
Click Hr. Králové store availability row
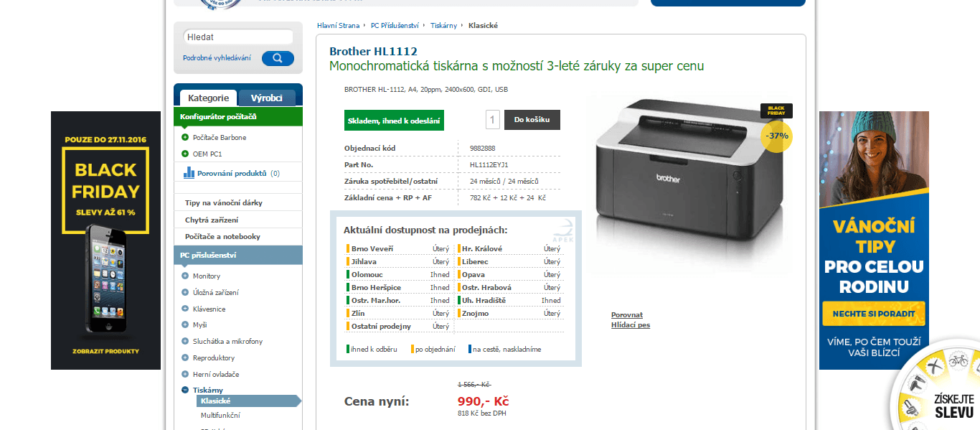(x=509, y=248)
